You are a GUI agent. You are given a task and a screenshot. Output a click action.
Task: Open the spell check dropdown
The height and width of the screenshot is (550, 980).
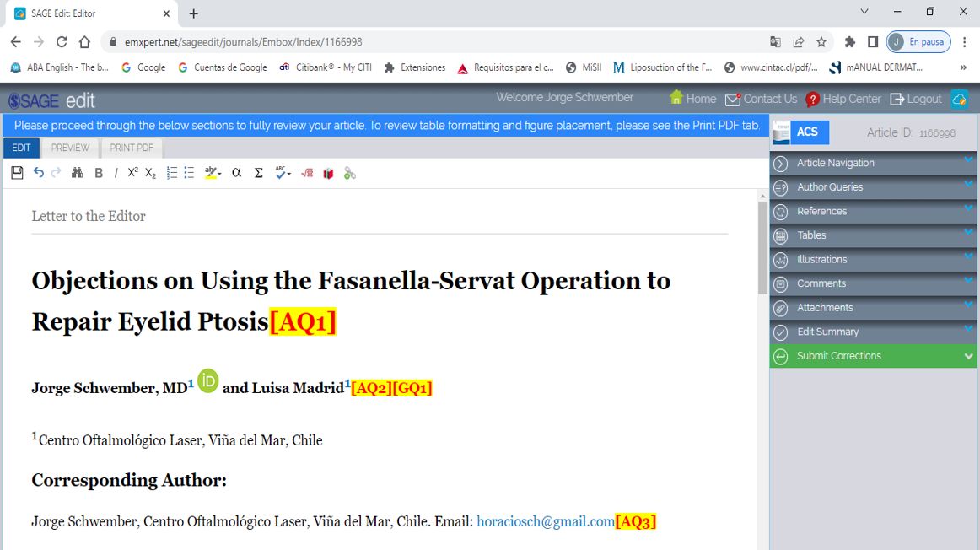(283, 173)
